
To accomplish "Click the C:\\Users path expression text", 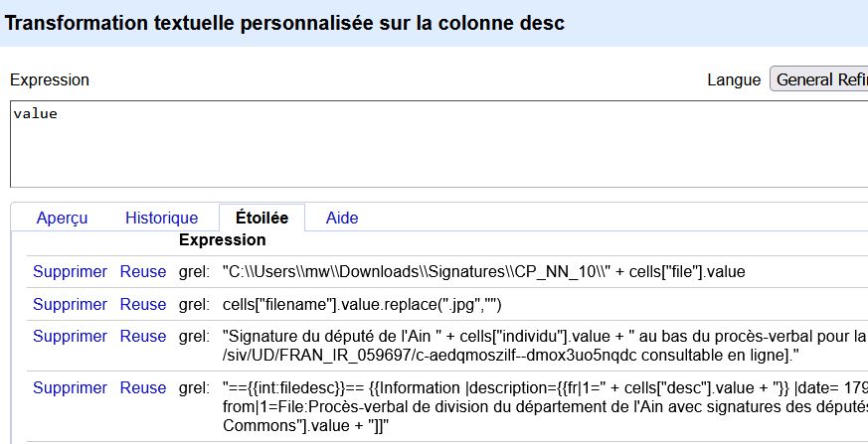I will pos(484,271).
